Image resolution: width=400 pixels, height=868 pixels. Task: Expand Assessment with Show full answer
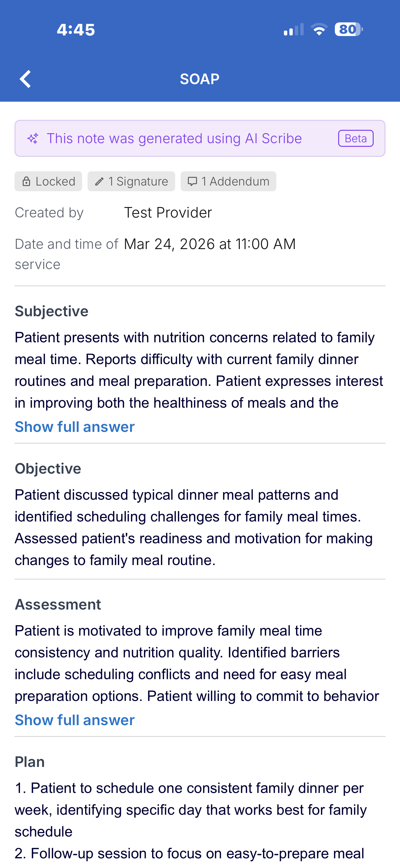click(x=75, y=720)
